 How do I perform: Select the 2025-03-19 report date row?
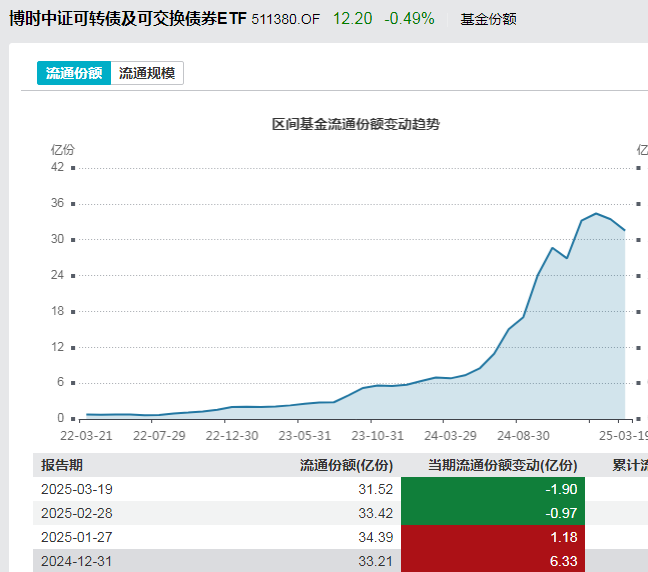[76, 489]
